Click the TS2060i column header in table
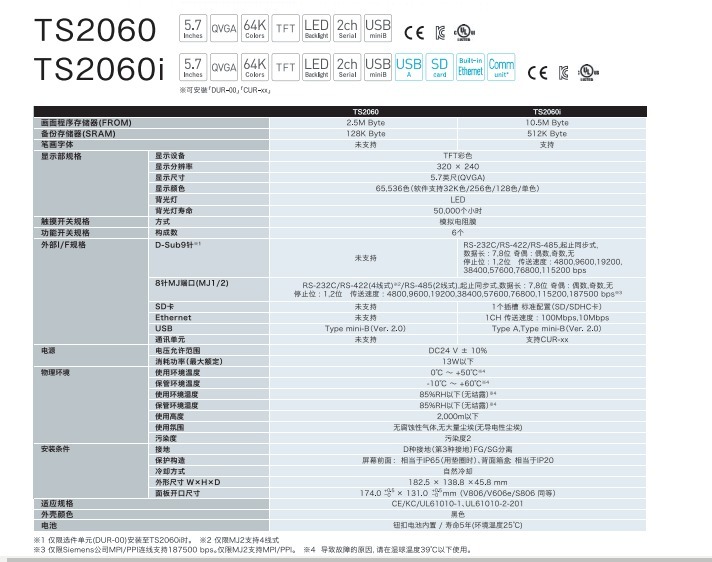The image size is (712, 562). pyautogui.click(x=547, y=112)
